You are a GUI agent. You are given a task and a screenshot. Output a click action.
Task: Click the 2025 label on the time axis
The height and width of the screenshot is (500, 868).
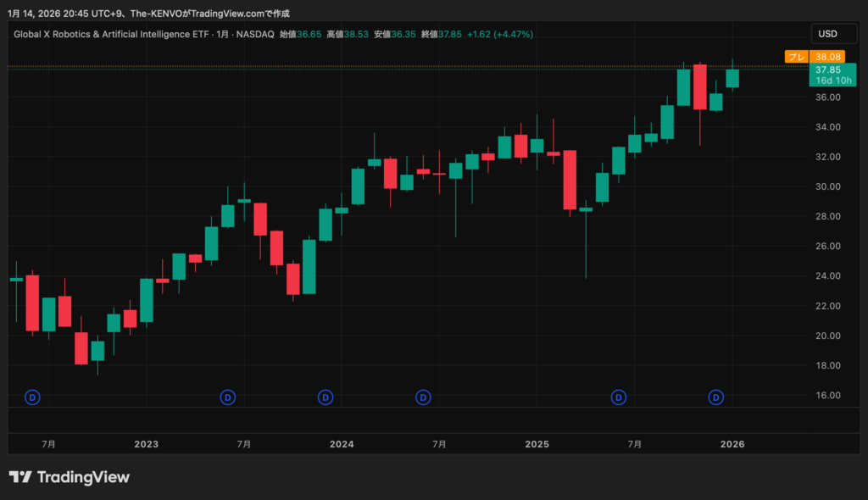[537, 444]
